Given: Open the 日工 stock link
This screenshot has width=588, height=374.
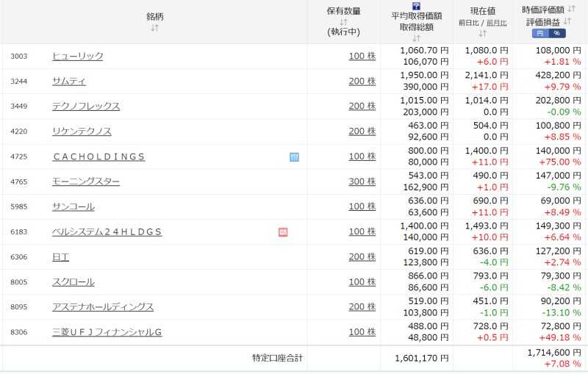Looking at the screenshot, I should 61,257.
